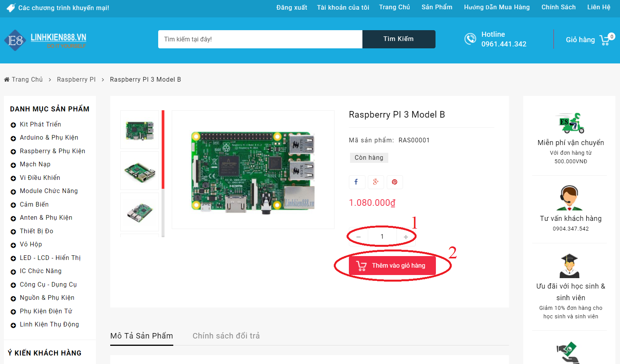Click product code RAS00001

click(414, 140)
